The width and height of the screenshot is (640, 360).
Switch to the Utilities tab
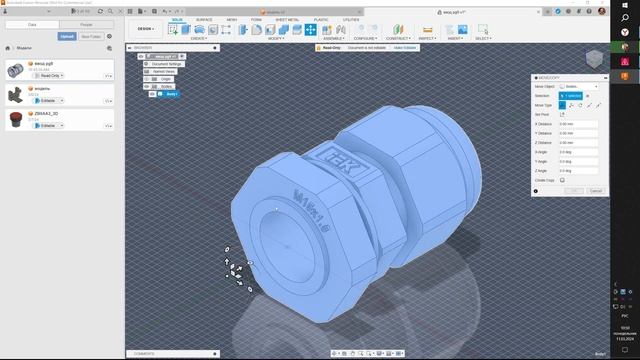point(351,20)
